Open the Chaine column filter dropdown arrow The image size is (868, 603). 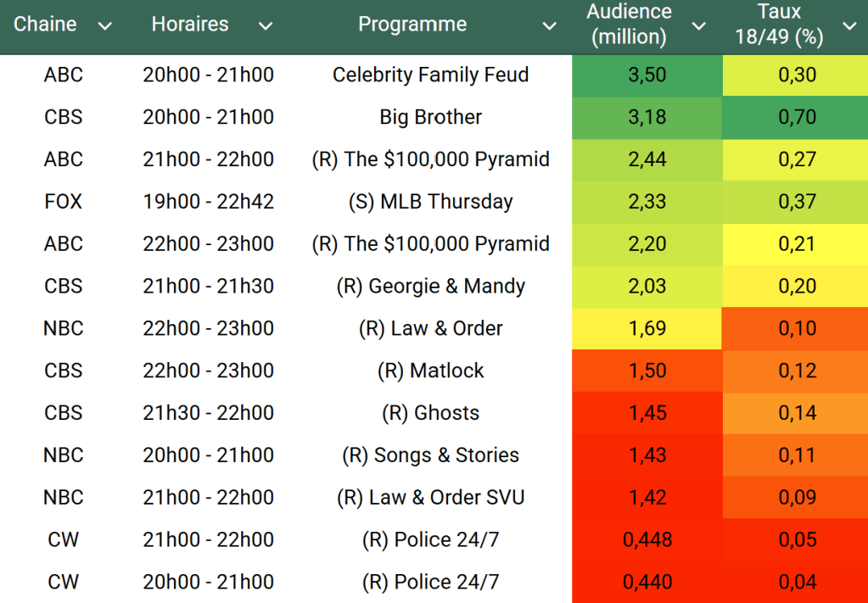coord(105,26)
